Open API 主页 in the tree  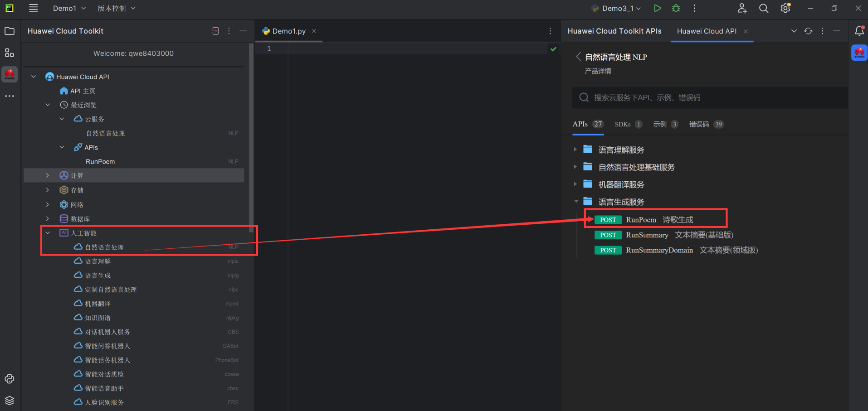click(78, 91)
